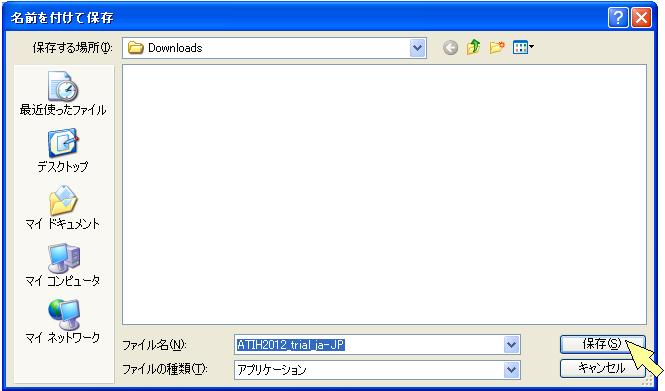665x391 pixels.
Task: Click the Back navigation arrow icon
Action: tap(450, 47)
